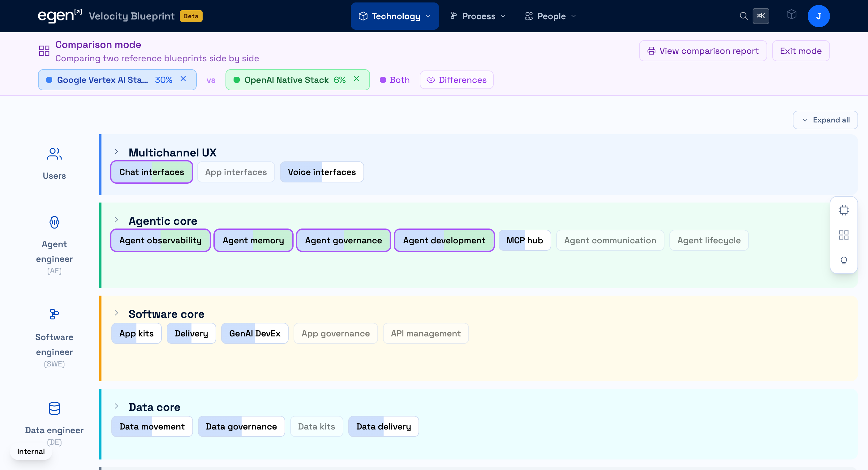868x470 pixels.
Task: Click blue dot on Google Vertex chip
Action: pyautogui.click(x=49, y=80)
